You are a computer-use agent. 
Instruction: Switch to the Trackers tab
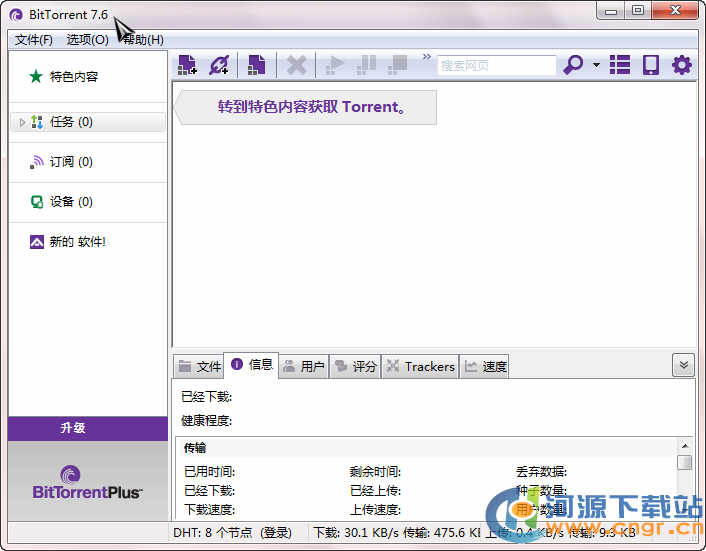coord(420,367)
